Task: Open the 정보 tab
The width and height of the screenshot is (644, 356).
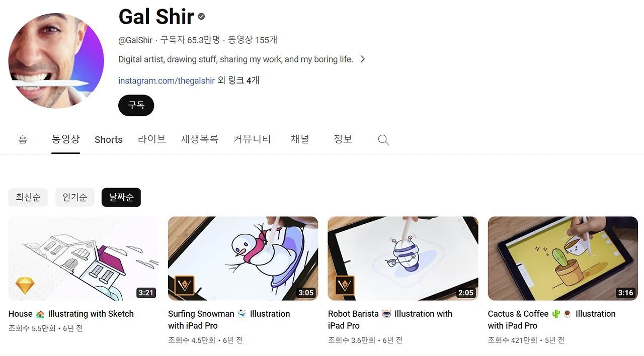Action: point(343,139)
